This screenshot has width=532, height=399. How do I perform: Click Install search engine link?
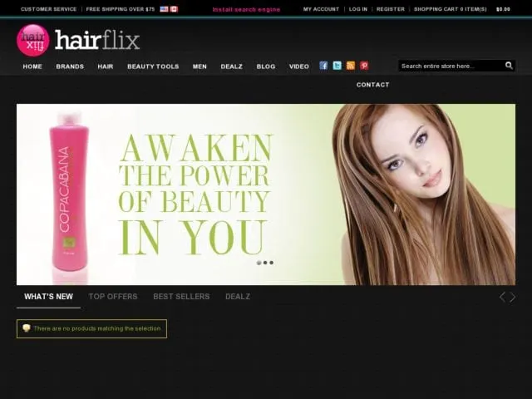(246, 9)
